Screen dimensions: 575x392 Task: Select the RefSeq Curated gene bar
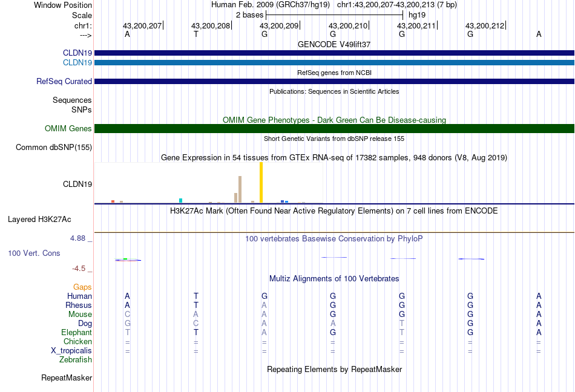pos(334,81)
